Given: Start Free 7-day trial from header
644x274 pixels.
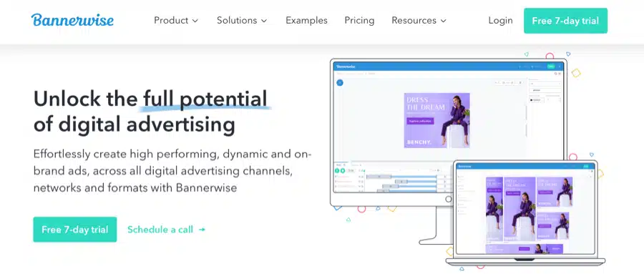Looking at the screenshot, I should click(565, 21).
